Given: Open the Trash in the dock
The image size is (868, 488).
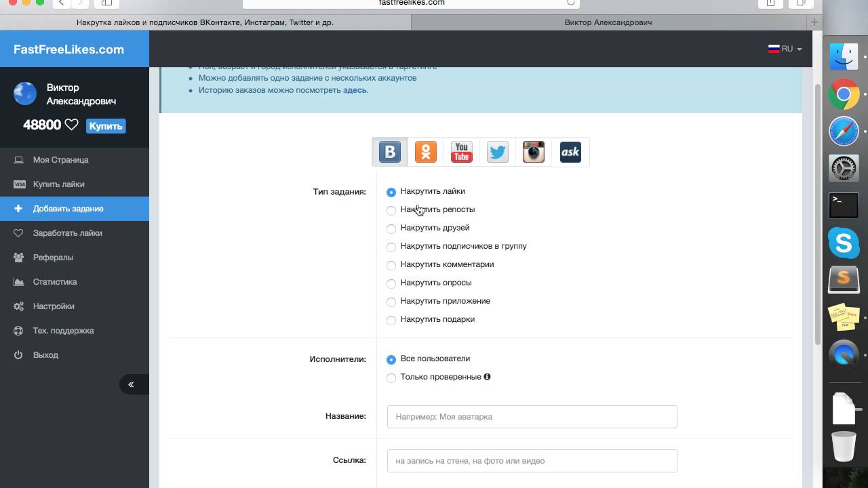Looking at the screenshot, I should [844, 447].
